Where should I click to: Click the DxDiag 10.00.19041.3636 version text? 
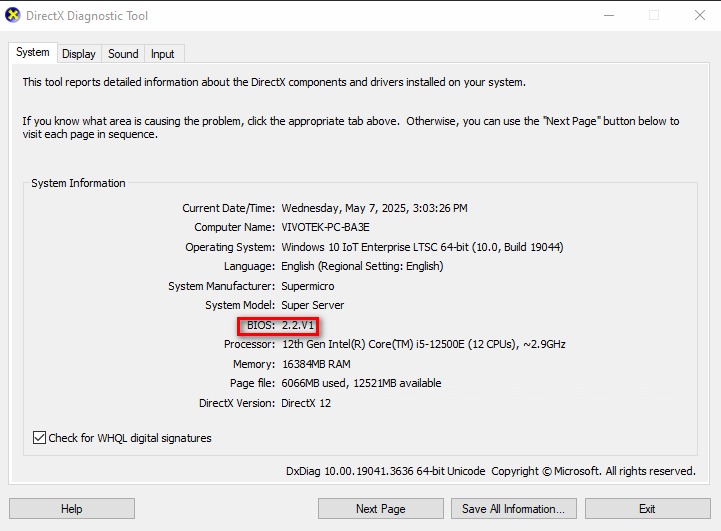[x=385, y=471]
